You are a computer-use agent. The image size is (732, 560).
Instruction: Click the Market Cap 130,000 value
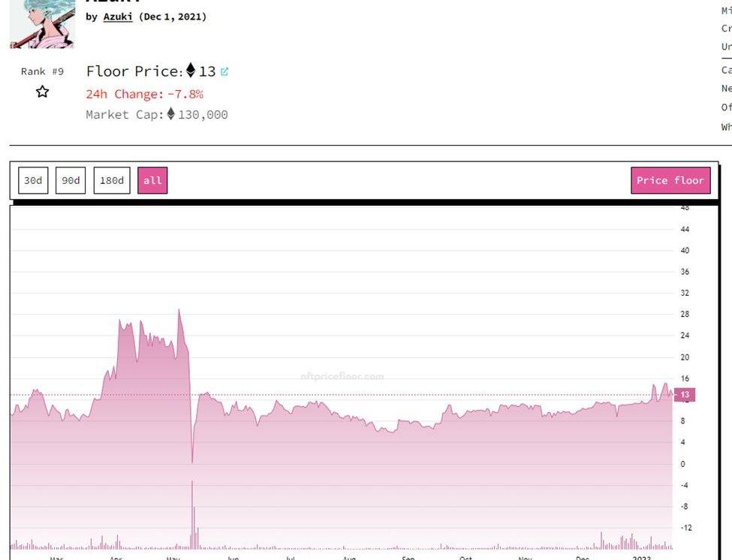point(203,115)
